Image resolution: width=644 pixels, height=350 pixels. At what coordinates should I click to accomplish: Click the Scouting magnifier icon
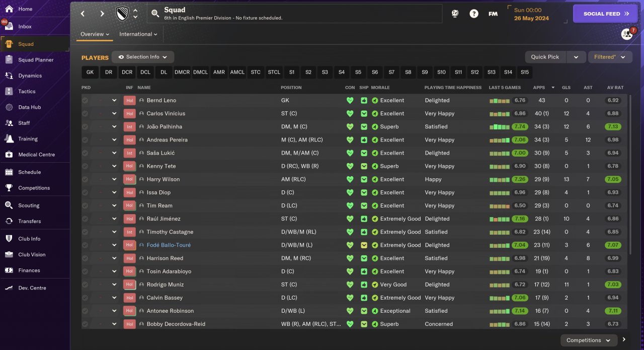(x=9, y=205)
